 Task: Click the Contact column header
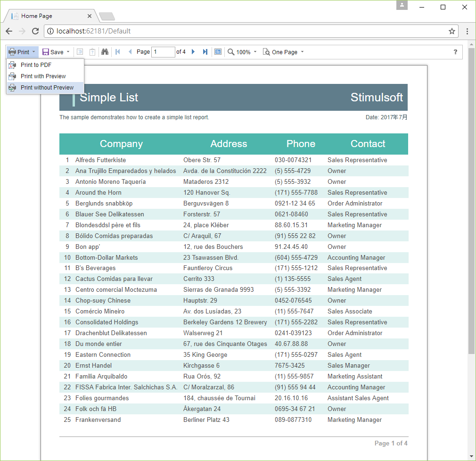[x=368, y=144]
